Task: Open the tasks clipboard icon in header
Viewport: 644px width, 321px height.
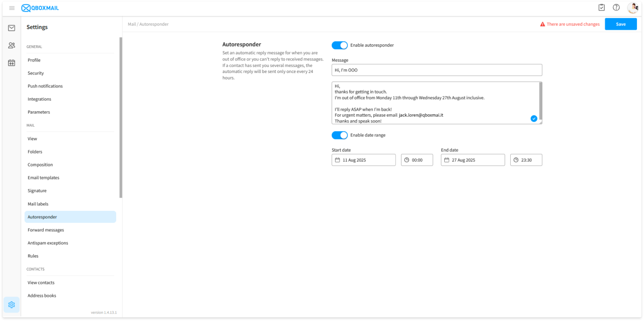Action: 601,8
